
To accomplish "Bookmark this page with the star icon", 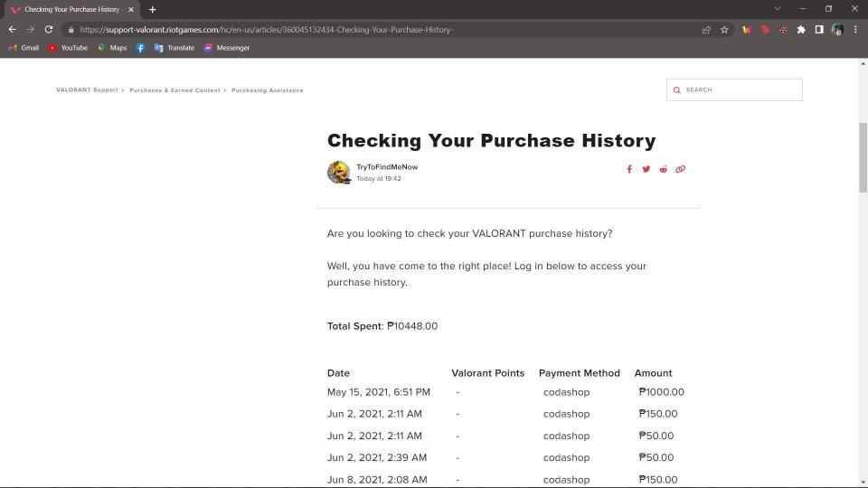I will click(724, 30).
